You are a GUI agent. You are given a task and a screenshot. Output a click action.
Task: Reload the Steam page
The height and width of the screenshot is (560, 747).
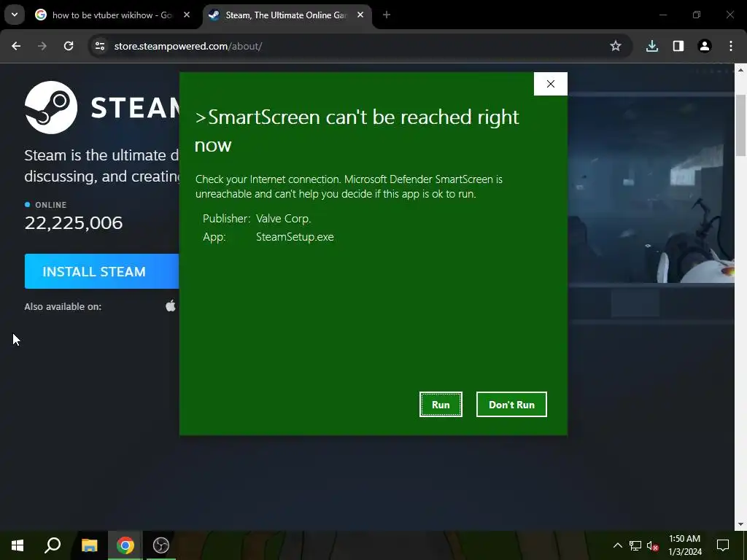coord(69,46)
